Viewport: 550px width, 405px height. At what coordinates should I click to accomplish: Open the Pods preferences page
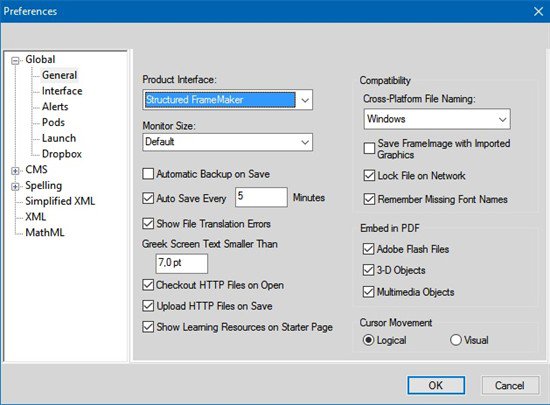(x=53, y=122)
